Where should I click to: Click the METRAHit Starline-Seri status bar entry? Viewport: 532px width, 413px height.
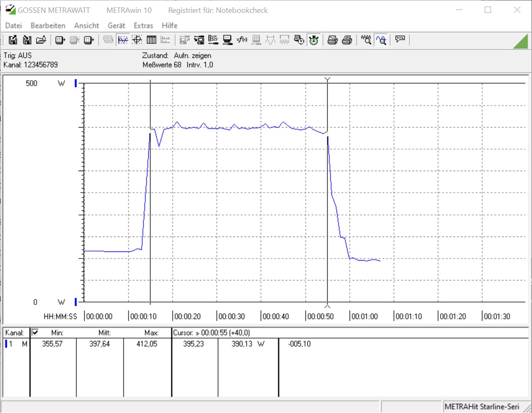482,407
